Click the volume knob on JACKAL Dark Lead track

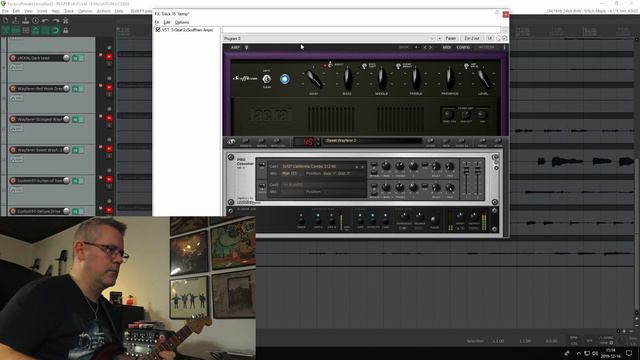pos(66,58)
